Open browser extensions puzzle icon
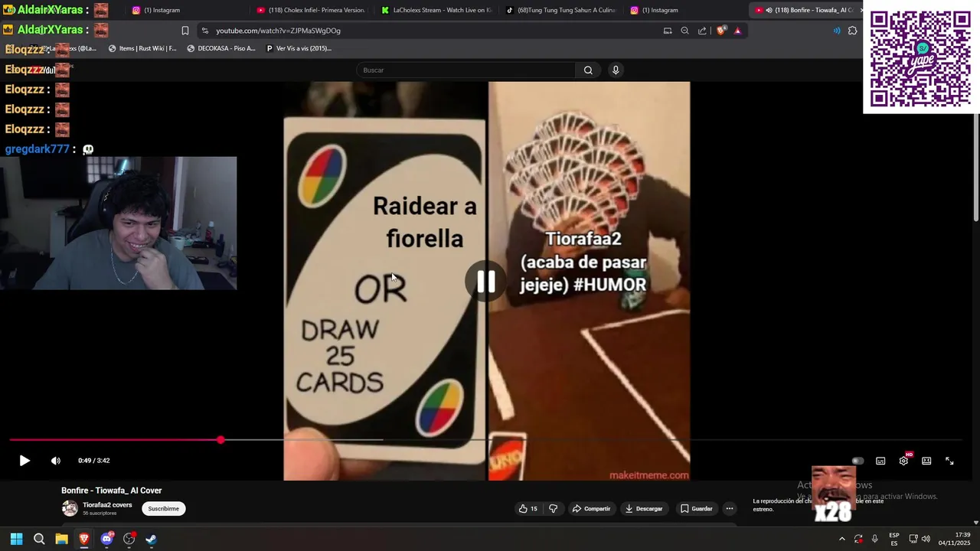 coord(852,31)
